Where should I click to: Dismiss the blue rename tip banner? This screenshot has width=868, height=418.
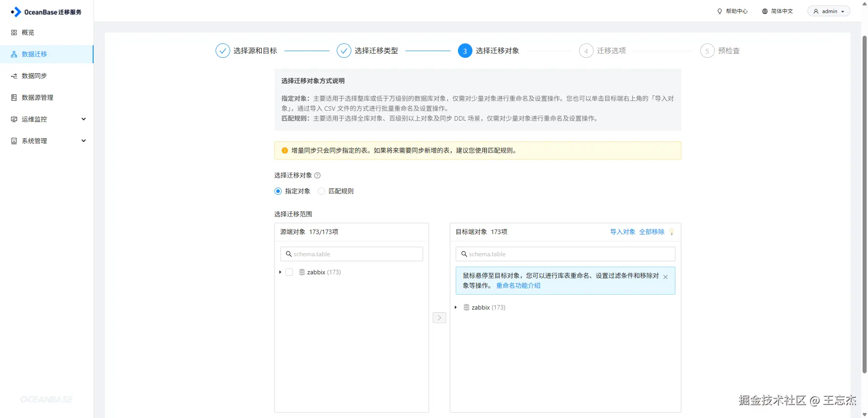pyautogui.click(x=665, y=277)
